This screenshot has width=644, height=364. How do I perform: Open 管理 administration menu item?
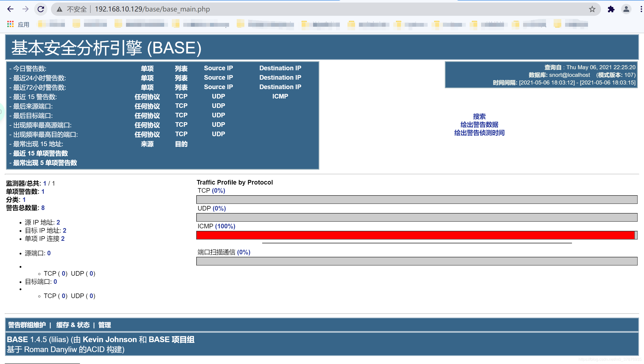click(104, 325)
